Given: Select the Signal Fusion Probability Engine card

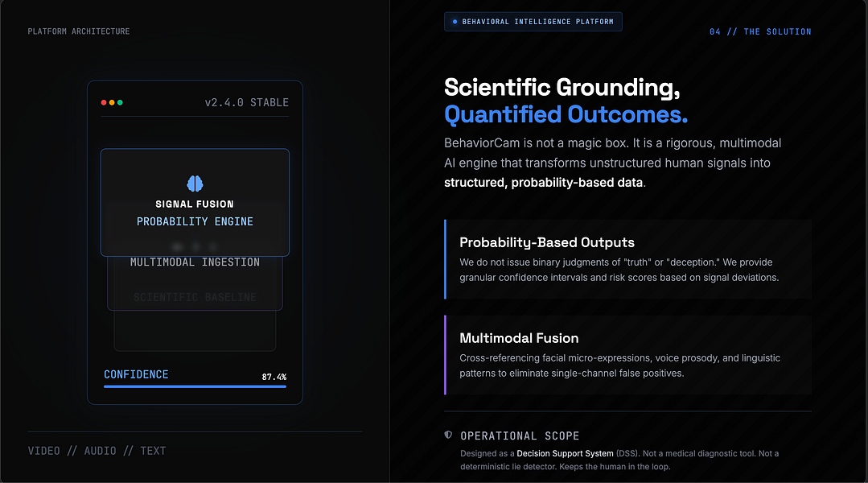Looking at the screenshot, I should 195,202.
